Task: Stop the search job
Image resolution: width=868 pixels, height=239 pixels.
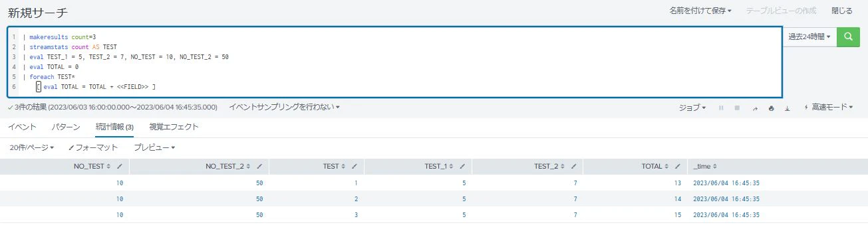Action: tap(737, 108)
